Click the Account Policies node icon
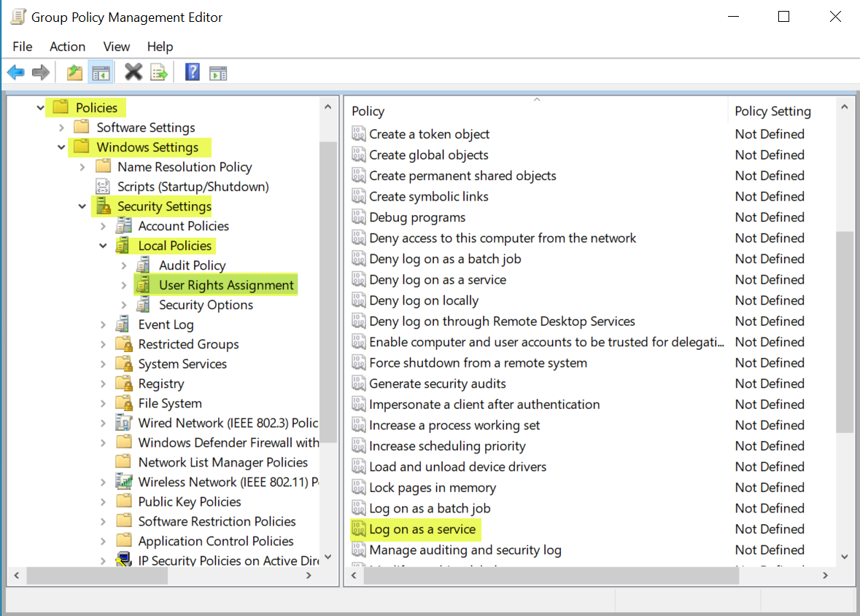Screen dimensions: 860x616 tap(124, 226)
